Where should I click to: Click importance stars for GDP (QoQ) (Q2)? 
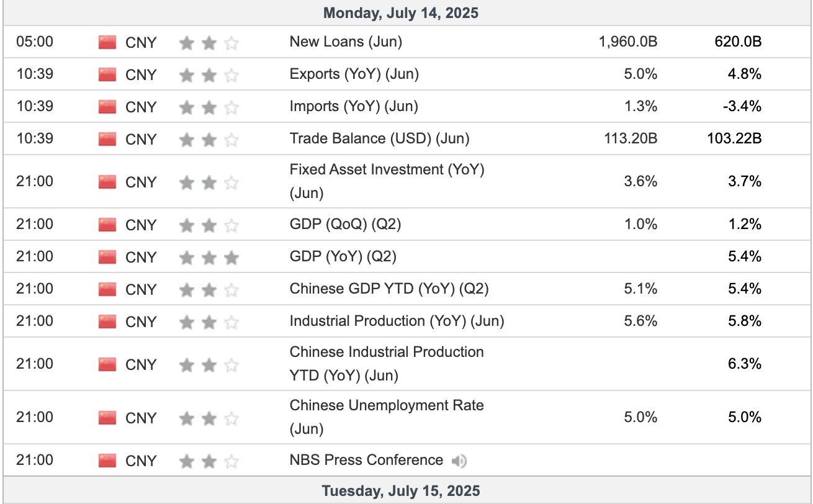[209, 225]
